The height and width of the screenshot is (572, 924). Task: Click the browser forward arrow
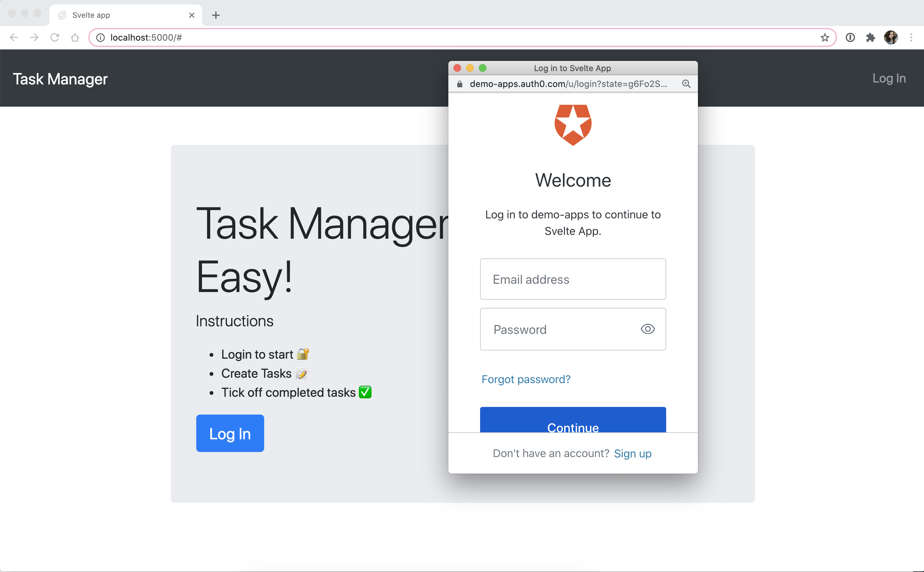pos(34,37)
